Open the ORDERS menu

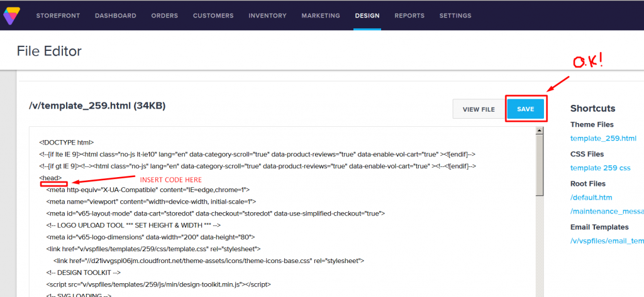point(165,16)
